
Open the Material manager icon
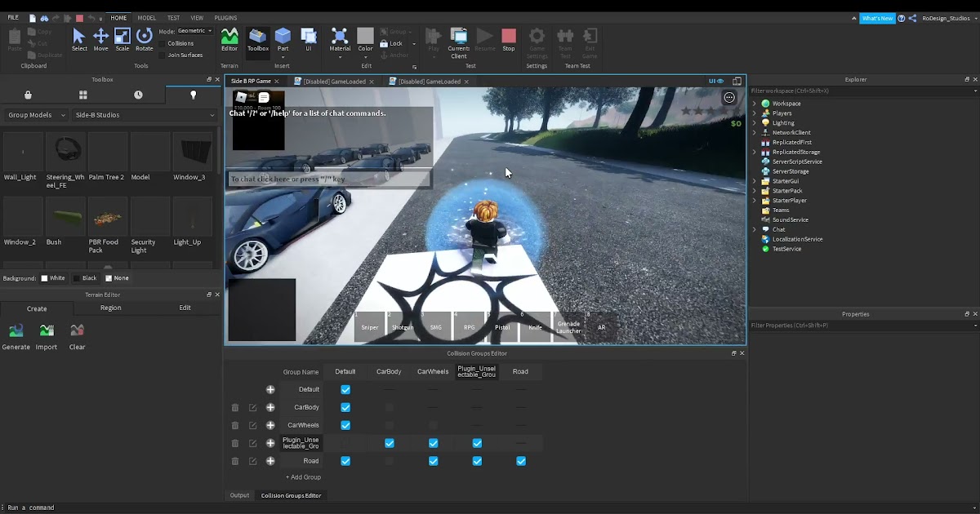point(339,37)
